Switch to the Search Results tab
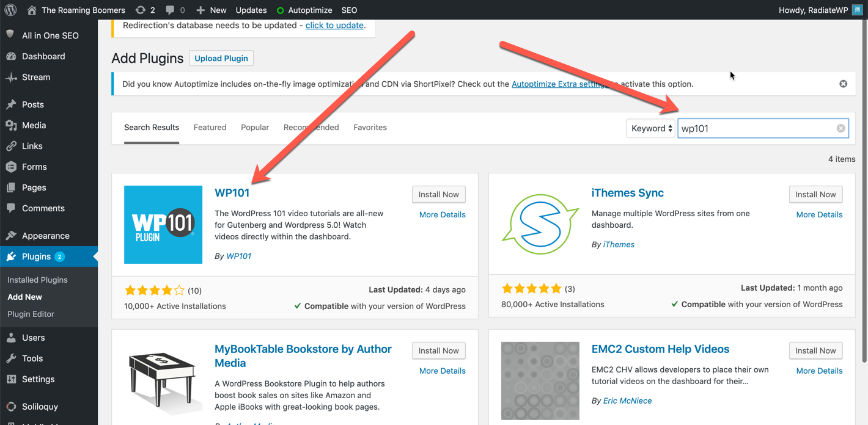 pos(152,128)
